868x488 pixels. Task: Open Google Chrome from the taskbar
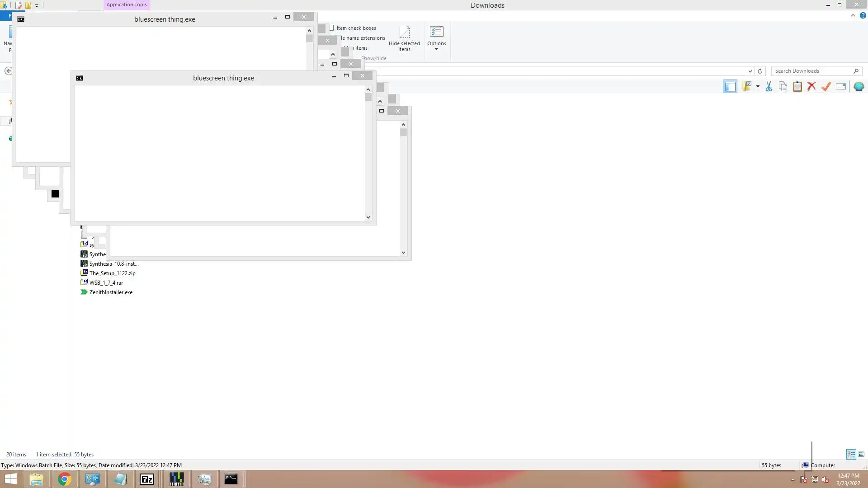[x=64, y=479]
